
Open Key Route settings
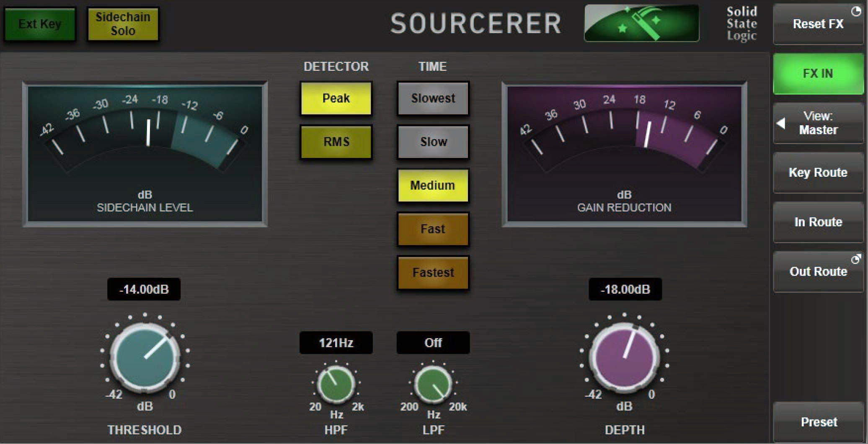[818, 172]
